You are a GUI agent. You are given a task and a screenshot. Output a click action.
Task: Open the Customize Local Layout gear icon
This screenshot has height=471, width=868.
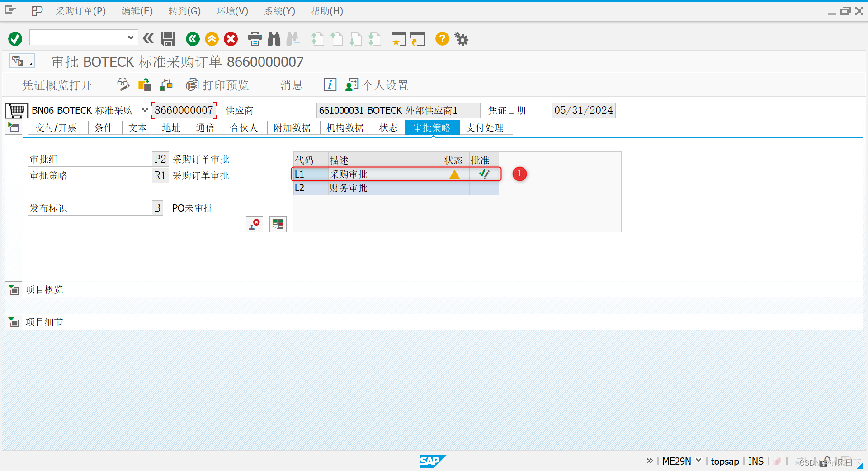pos(461,39)
